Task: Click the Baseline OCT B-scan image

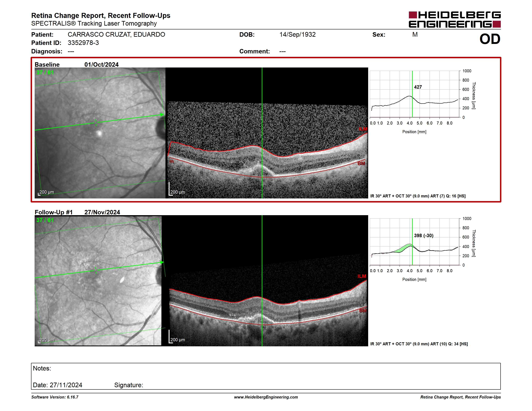Action: 267,133
